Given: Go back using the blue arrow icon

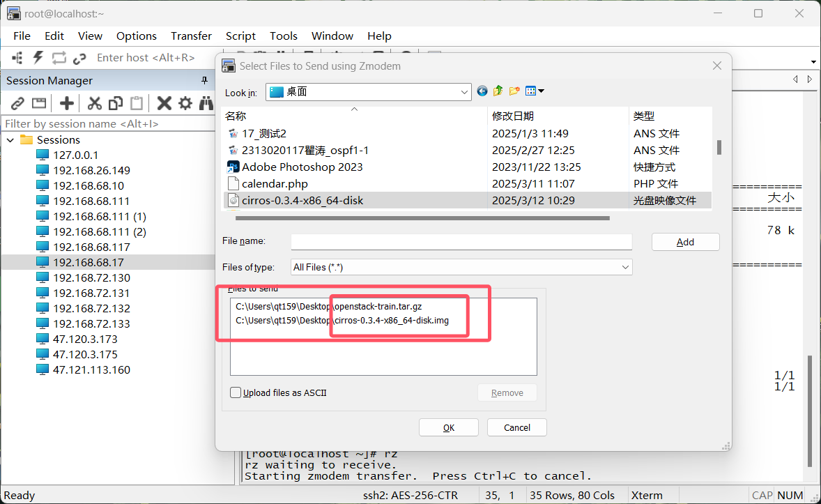Looking at the screenshot, I should (482, 91).
